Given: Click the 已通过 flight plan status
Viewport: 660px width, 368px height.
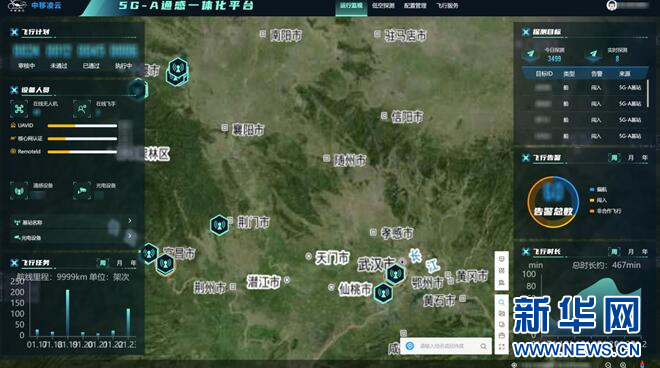Looking at the screenshot, I should pyautogui.click(x=91, y=66).
